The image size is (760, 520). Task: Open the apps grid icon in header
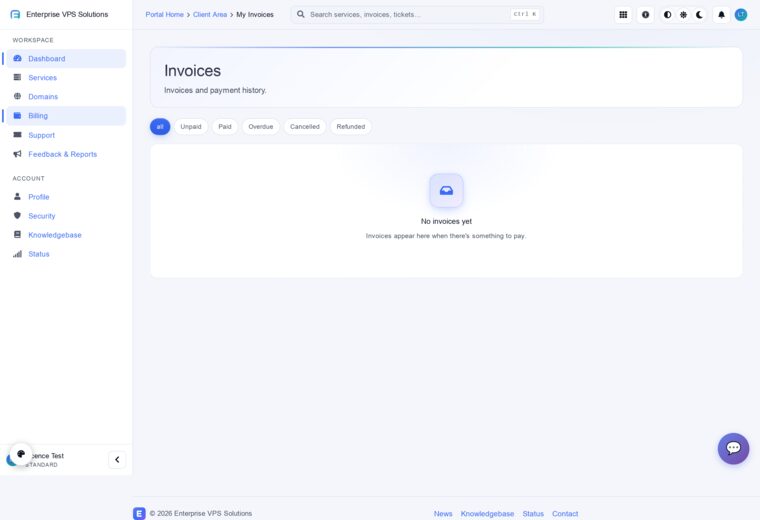tap(623, 15)
